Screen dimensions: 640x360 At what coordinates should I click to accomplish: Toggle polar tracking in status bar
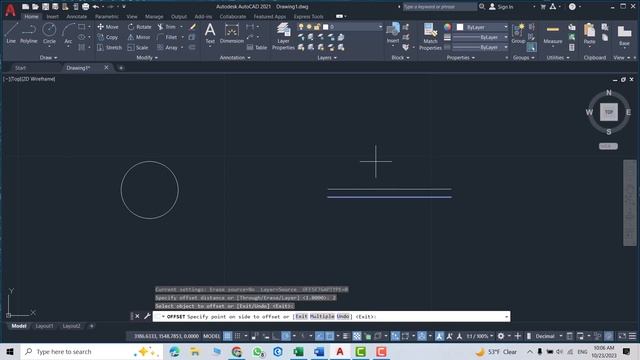point(286,336)
